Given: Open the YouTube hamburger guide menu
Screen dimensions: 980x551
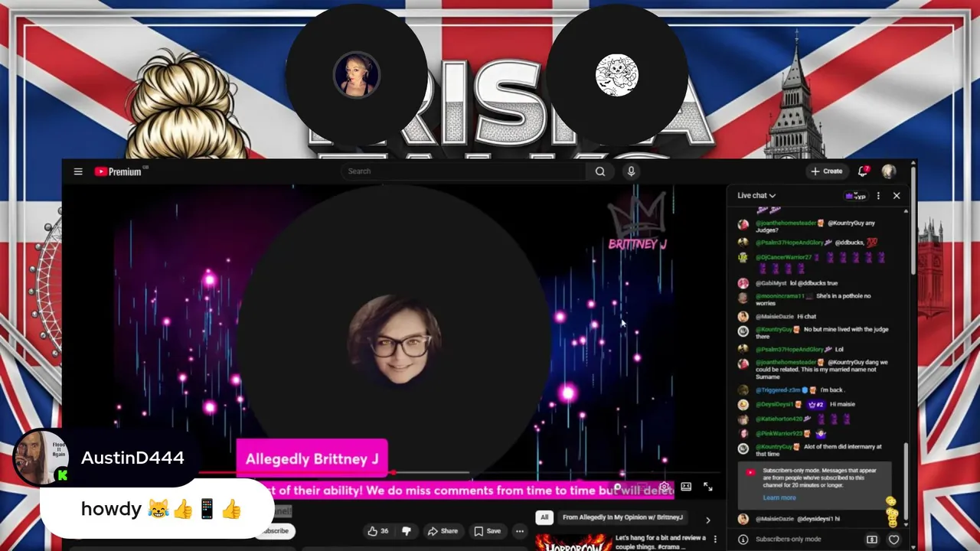Looking at the screenshot, I should [78, 171].
